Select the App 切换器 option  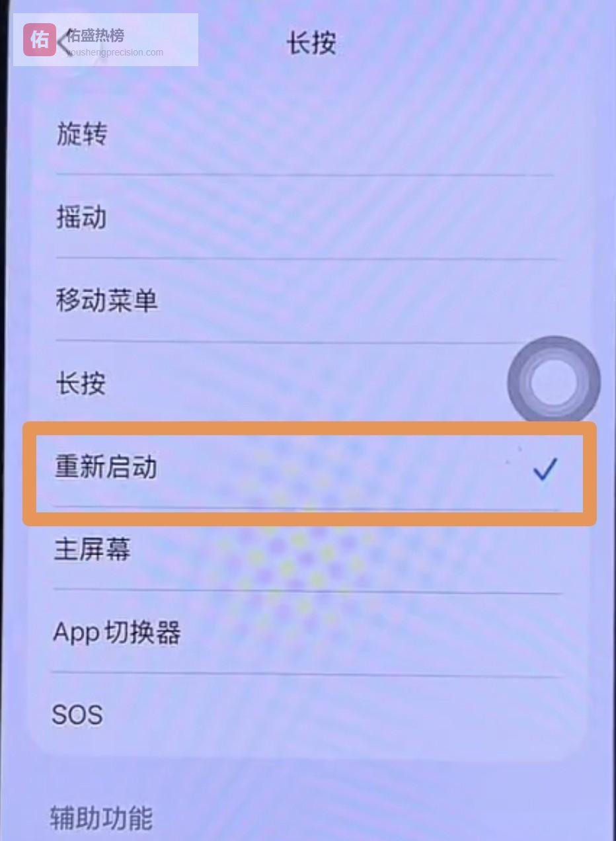[x=116, y=633]
